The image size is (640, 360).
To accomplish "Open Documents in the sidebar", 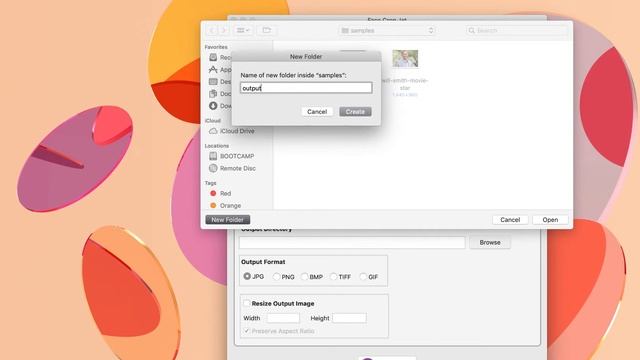I will click(220, 94).
